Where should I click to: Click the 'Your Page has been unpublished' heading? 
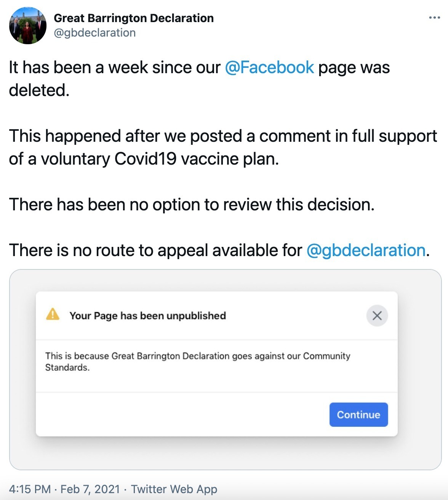148,316
